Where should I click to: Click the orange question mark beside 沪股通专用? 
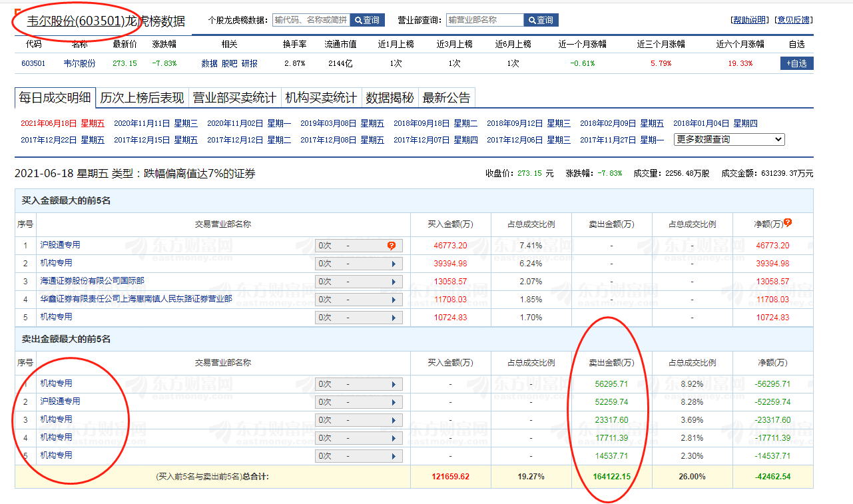coord(392,246)
